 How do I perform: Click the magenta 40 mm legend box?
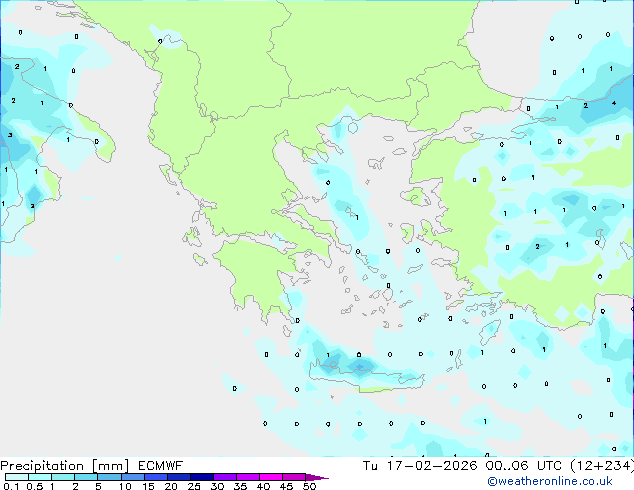click(x=271, y=477)
